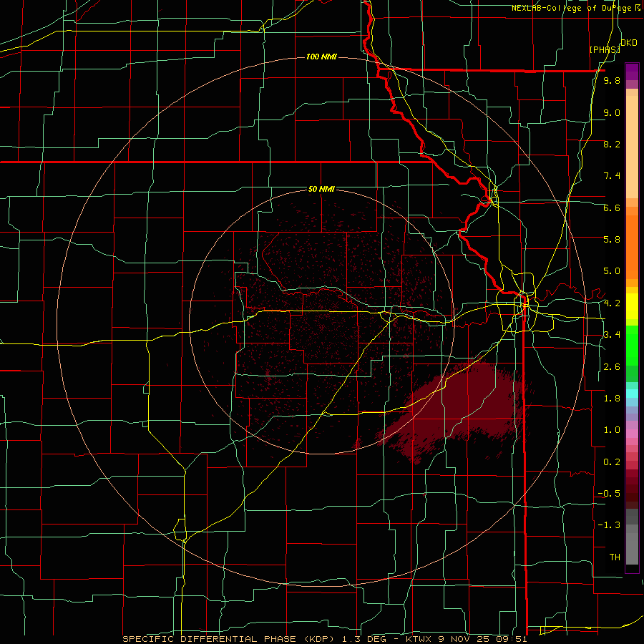Viewport: 644px width, 644px height.
Task: Select the 9.8 legend value
Action: [612, 80]
